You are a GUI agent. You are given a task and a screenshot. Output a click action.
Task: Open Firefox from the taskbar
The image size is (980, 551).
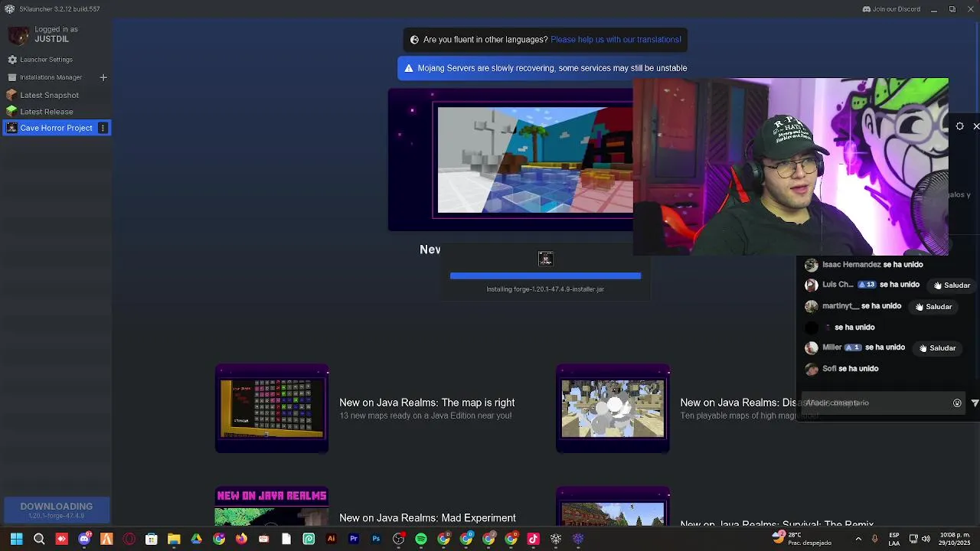click(241, 539)
